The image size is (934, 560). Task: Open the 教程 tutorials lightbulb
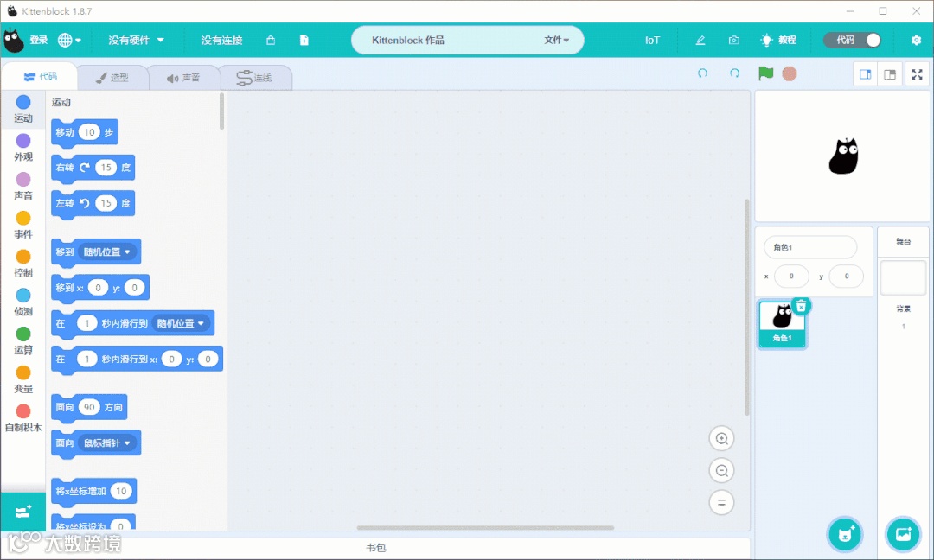coord(778,40)
